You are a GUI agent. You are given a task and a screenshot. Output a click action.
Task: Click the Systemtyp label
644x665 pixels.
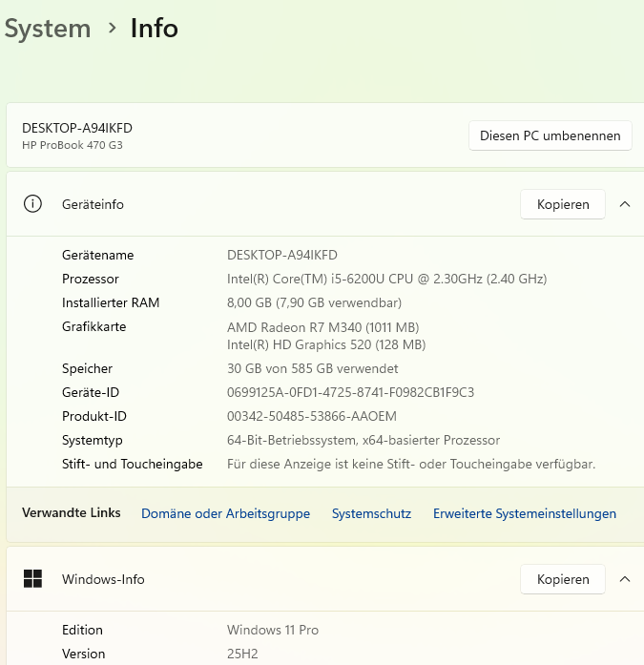[93, 440]
